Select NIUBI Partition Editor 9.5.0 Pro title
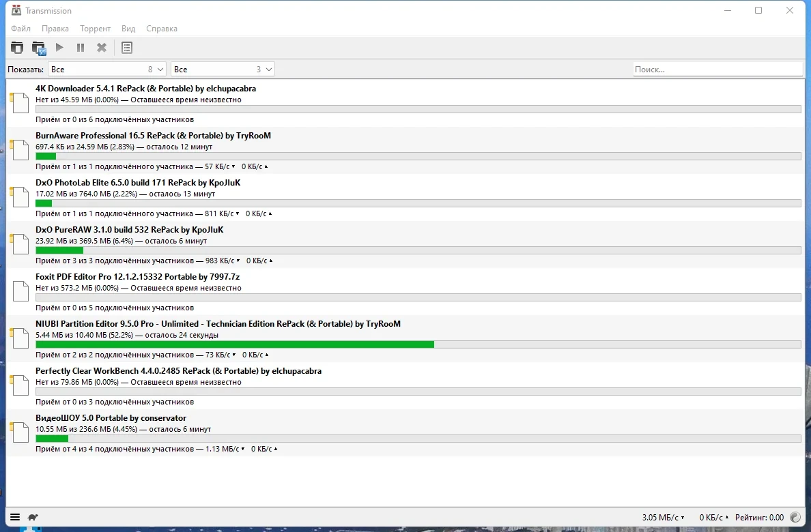 tap(218, 324)
